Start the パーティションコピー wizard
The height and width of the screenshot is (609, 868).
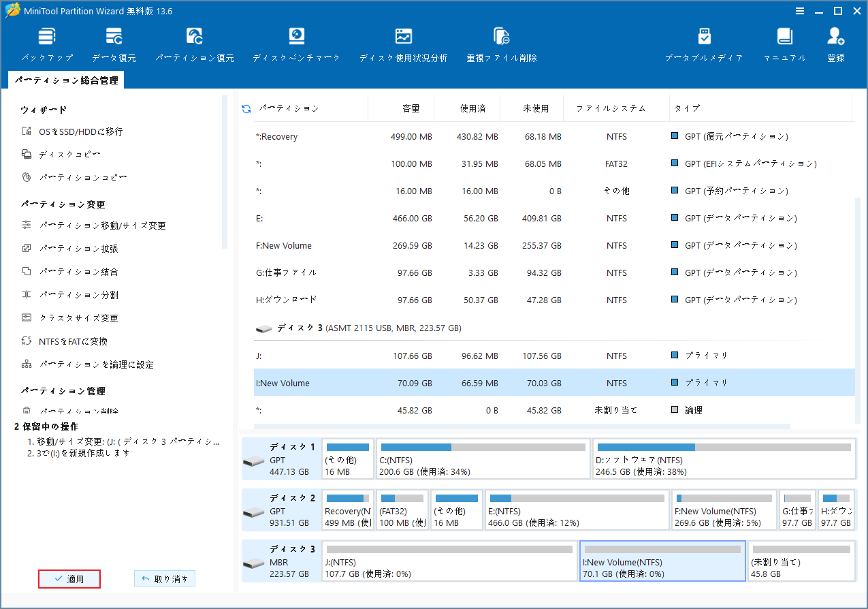point(74,178)
